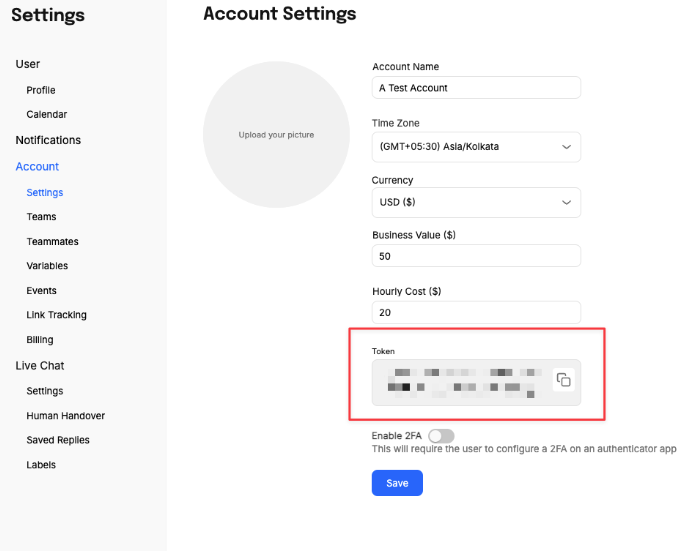
Task: Open the Teammates page
Action: 52,242
